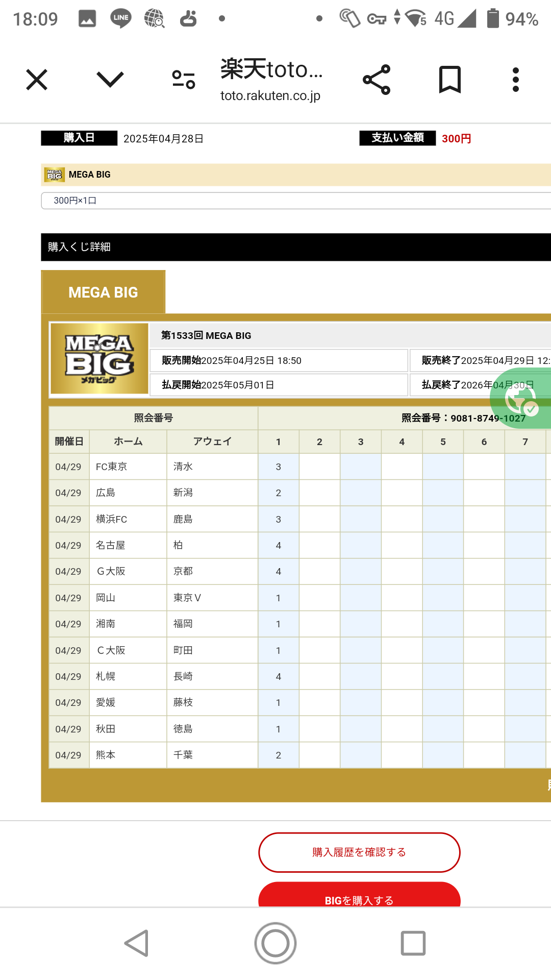This screenshot has height=980, width=551.
Task: Tap the purchase date 2025年04月28日
Action: (163, 139)
